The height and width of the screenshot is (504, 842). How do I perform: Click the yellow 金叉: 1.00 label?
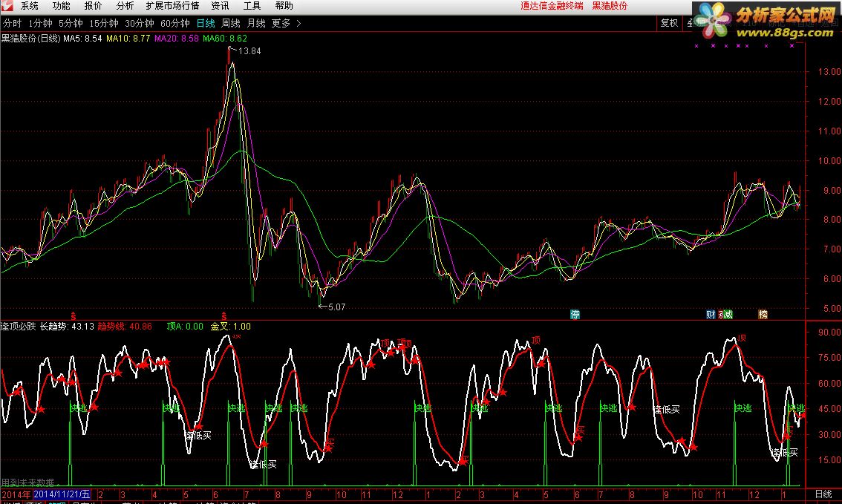coord(230,327)
